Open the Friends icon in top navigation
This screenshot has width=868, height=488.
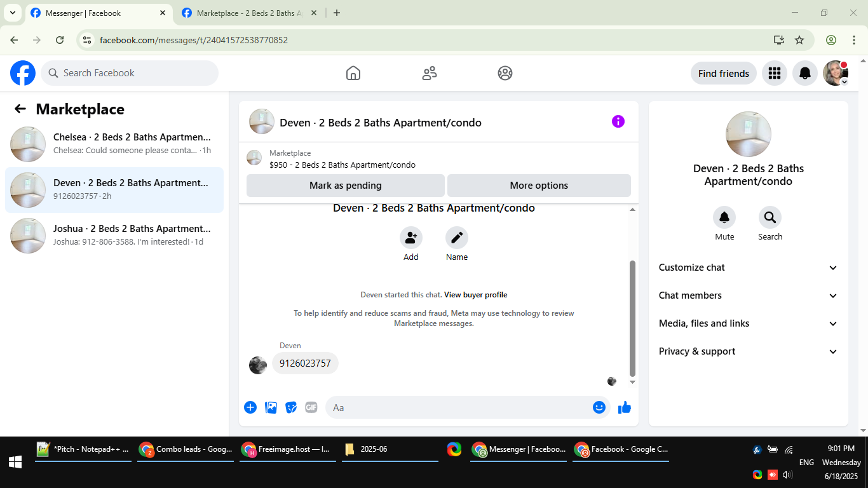point(430,73)
